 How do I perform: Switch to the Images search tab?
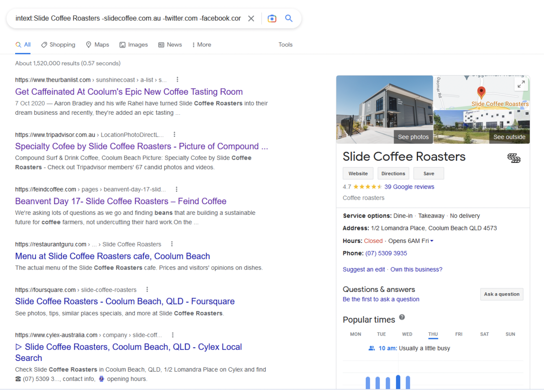coord(134,45)
